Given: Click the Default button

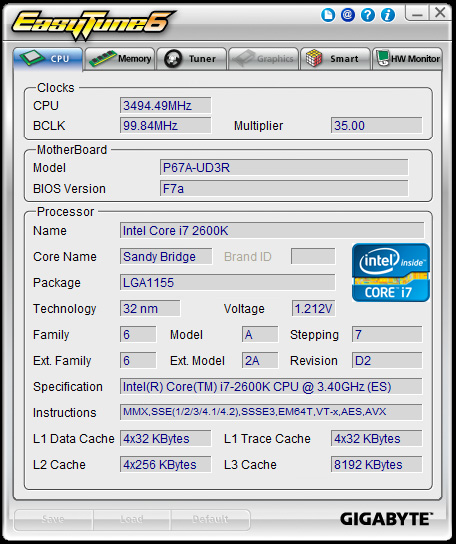Looking at the screenshot, I should [x=210, y=519].
